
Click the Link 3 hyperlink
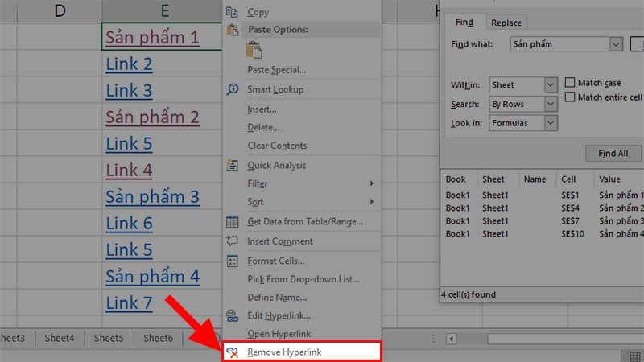click(x=129, y=90)
